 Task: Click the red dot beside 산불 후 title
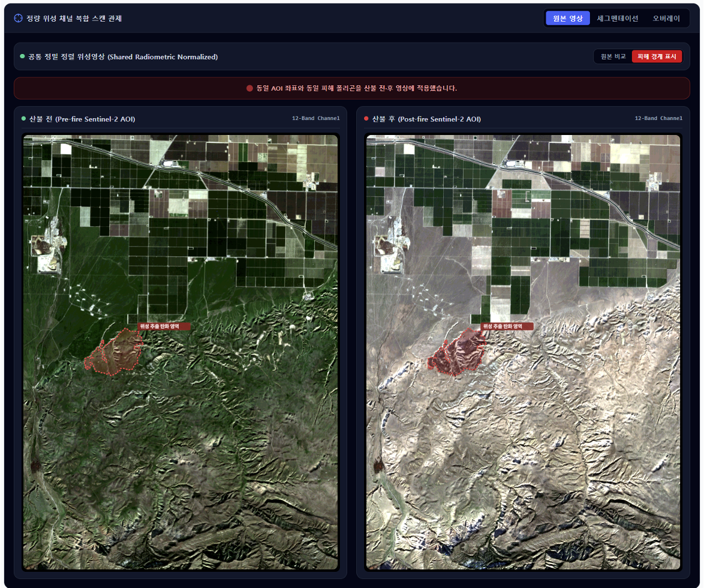pos(366,119)
